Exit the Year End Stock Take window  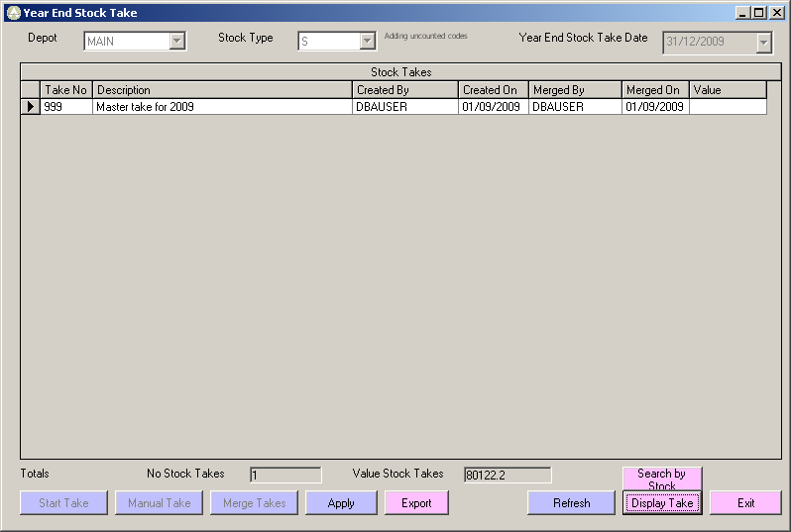[x=745, y=502]
